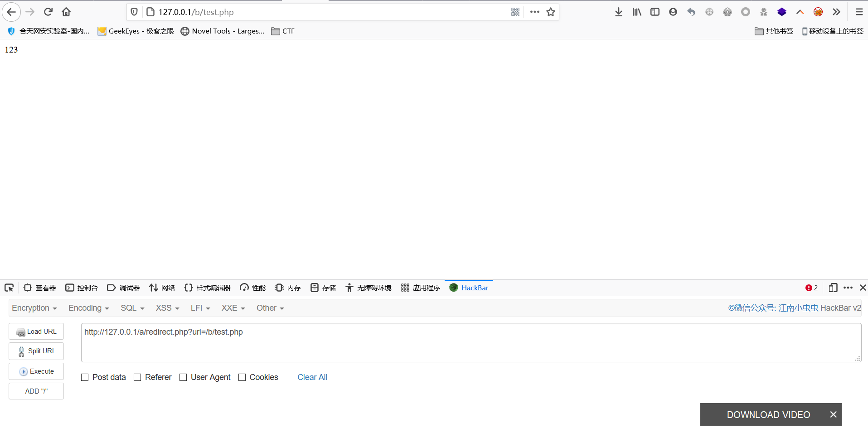View the devtools error count badge

[x=811, y=288]
